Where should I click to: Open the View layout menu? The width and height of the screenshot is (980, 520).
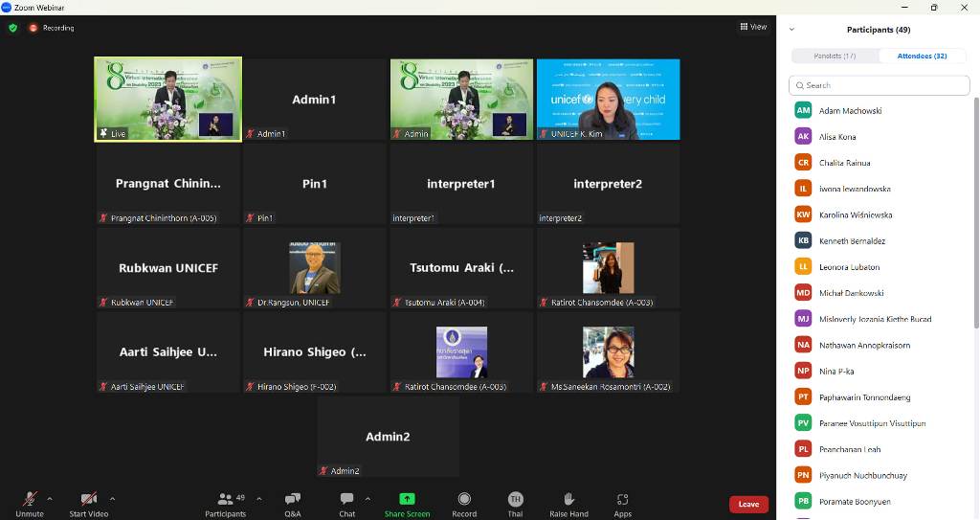[753, 27]
